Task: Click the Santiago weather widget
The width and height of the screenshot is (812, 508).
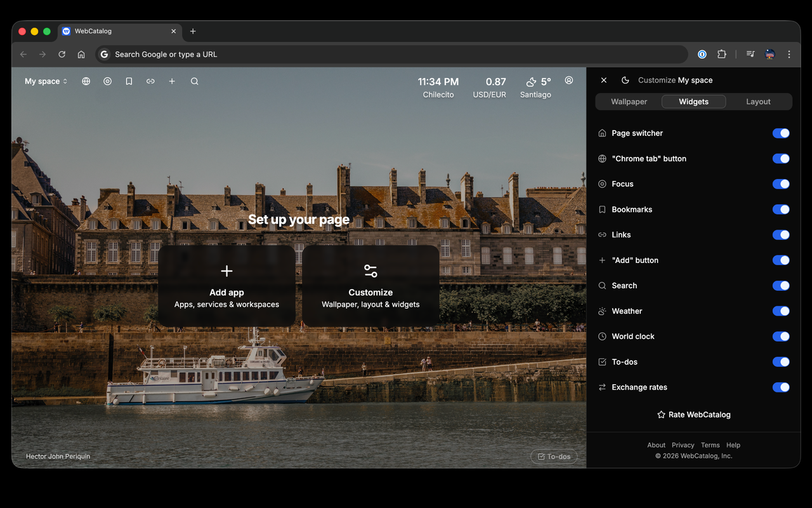Action: 536,88
